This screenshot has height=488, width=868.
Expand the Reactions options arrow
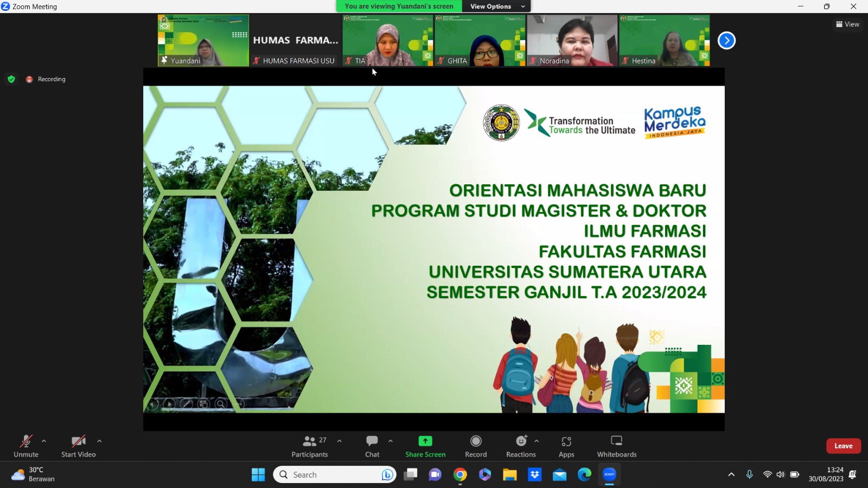[x=537, y=441]
